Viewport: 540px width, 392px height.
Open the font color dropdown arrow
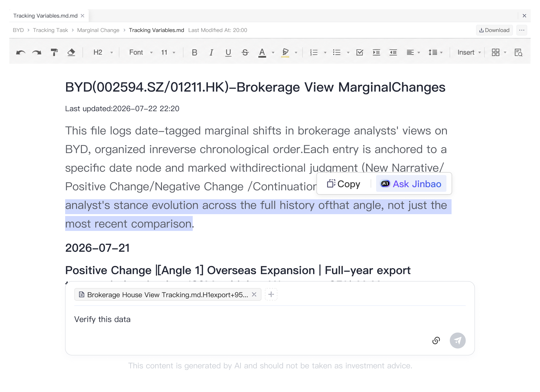pos(273,53)
